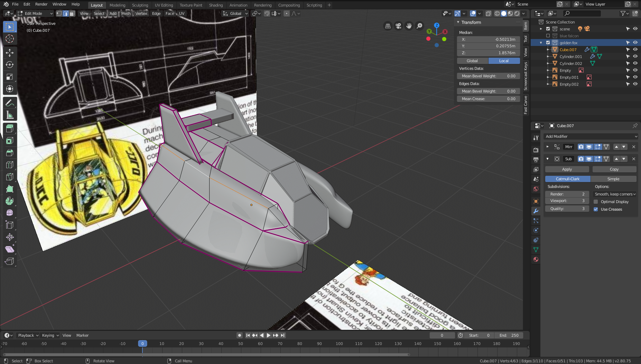
Task: Select the Loop Cut tool
Action: click(10, 165)
